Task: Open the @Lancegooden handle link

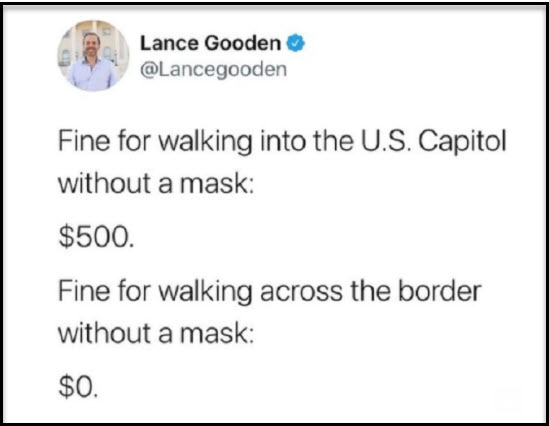Action: click(214, 70)
